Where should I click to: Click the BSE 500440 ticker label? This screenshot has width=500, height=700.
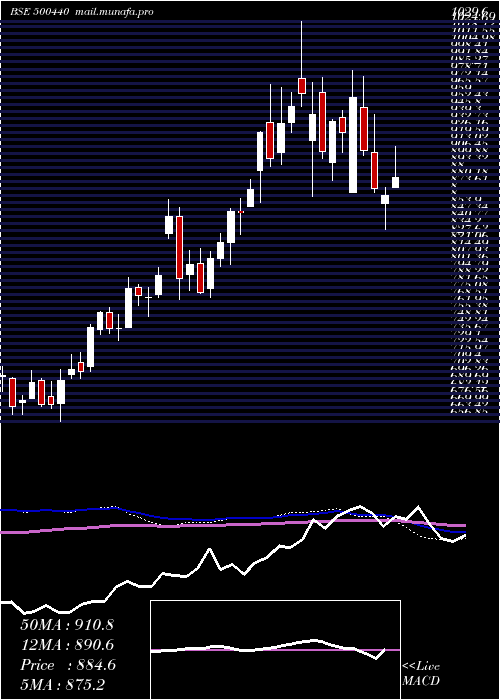[x=40, y=12]
